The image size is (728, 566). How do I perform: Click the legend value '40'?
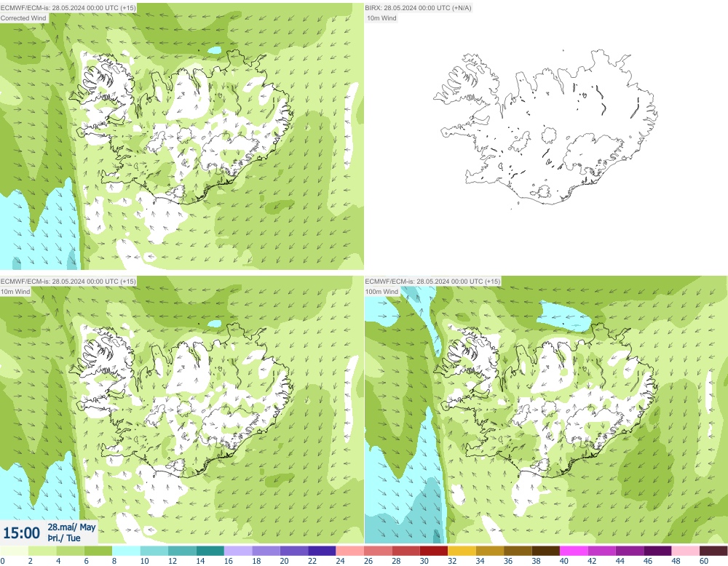(x=563, y=561)
